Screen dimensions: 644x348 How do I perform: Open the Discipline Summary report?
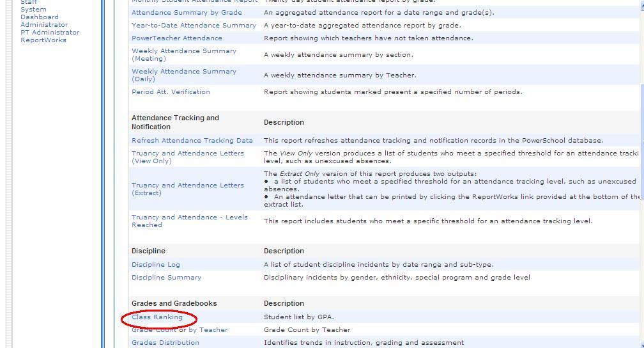[166, 278]
